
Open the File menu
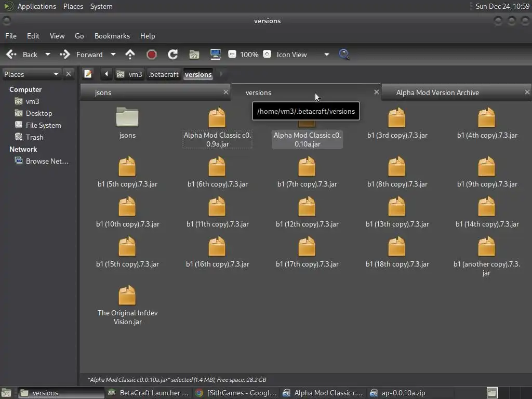click(11, 36)
